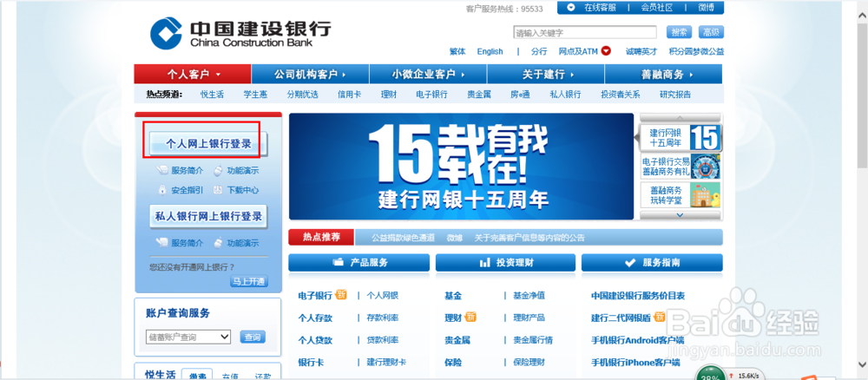Click the 个人网上银行登录 button

pyautogui.click(x=208, y=144)
